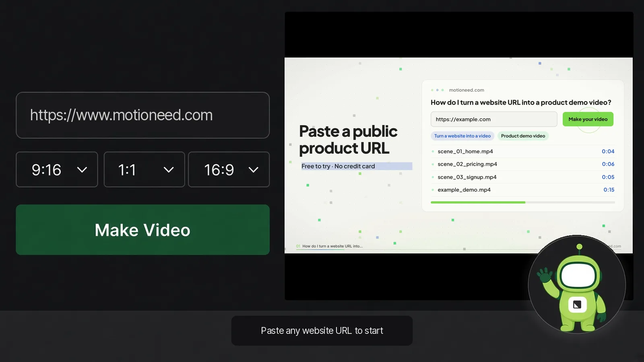Click the How do I turn a website URL question heading
This screenshot has width=644, height=362.
click(521, 103)
